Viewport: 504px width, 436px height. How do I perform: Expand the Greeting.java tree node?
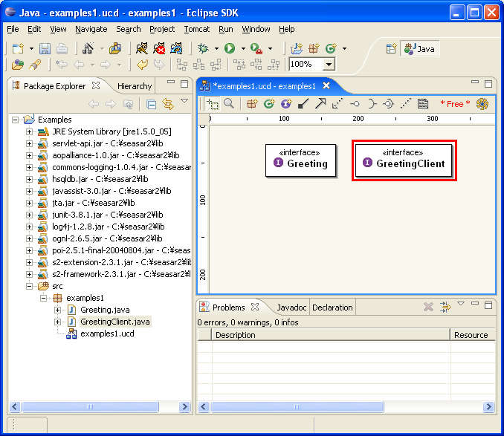[58, 310]
